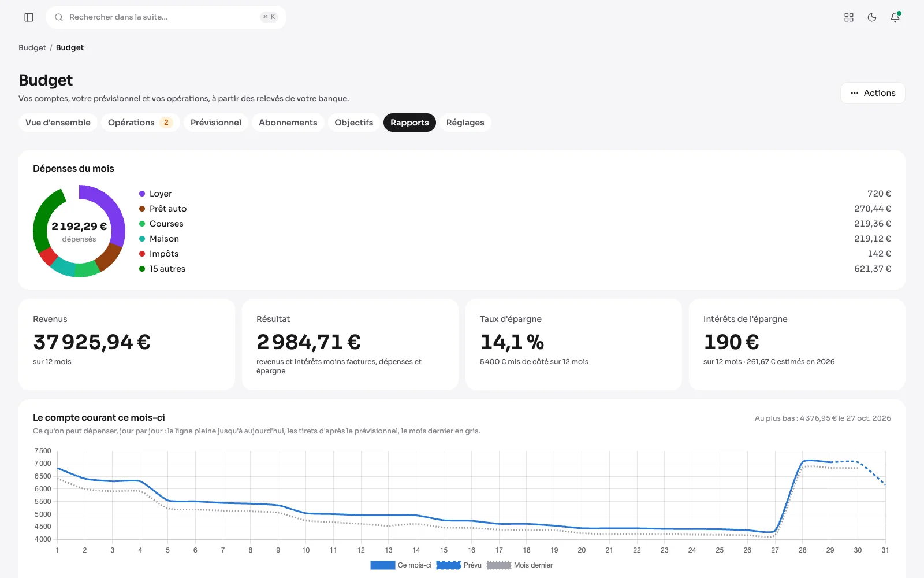Select the Rapports tab
Screen dimensions: 924x578
tap(409, 123)
